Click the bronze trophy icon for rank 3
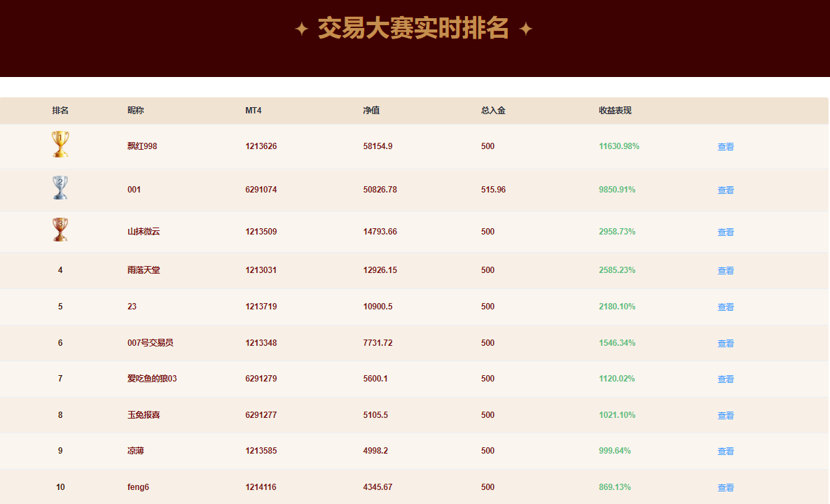This screenshot has width=830, height=504. pos(60,229)
